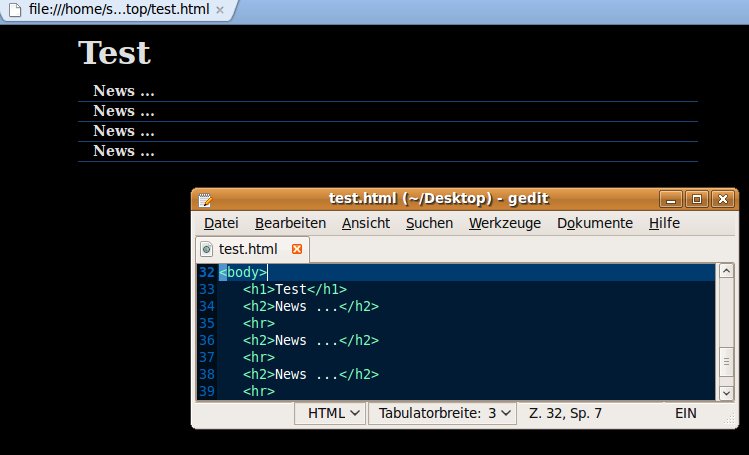Click the gedit notepad icon in title bar

pyautogui.click(x=205, y=200)
